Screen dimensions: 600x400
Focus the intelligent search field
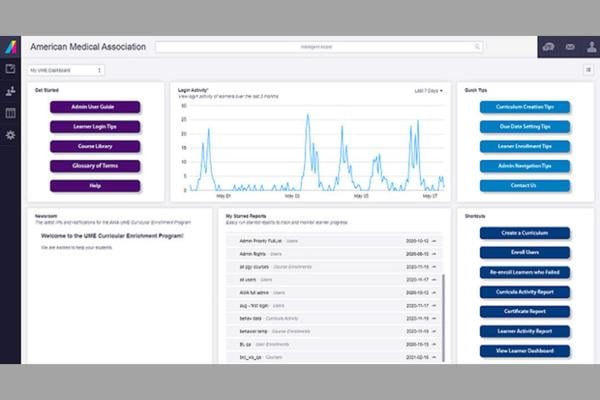pos(318,47)
